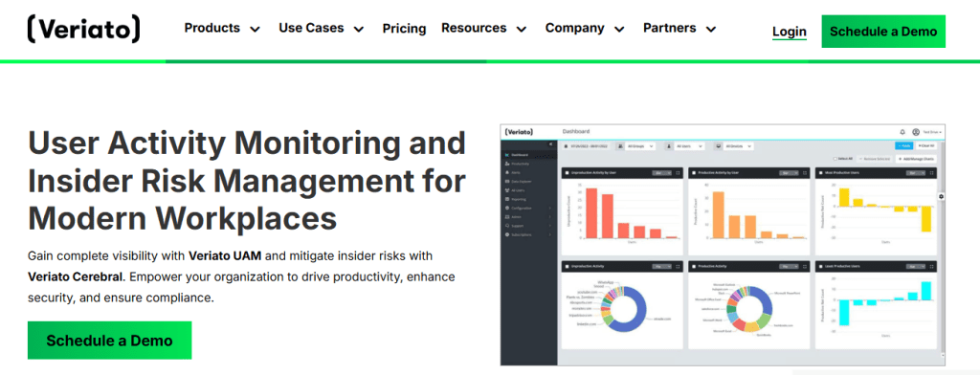The width and height of the screenshot is (980, 375).
Task: Open chart type dropdown on Productive Activity donut
Action: point(789,266)
